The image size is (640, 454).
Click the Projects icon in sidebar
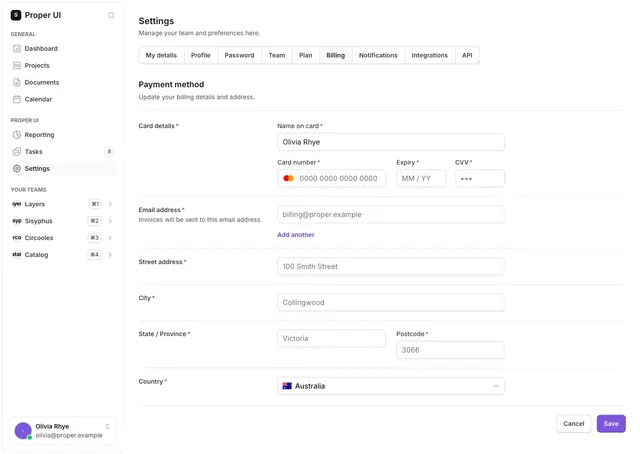coord(17,65)
